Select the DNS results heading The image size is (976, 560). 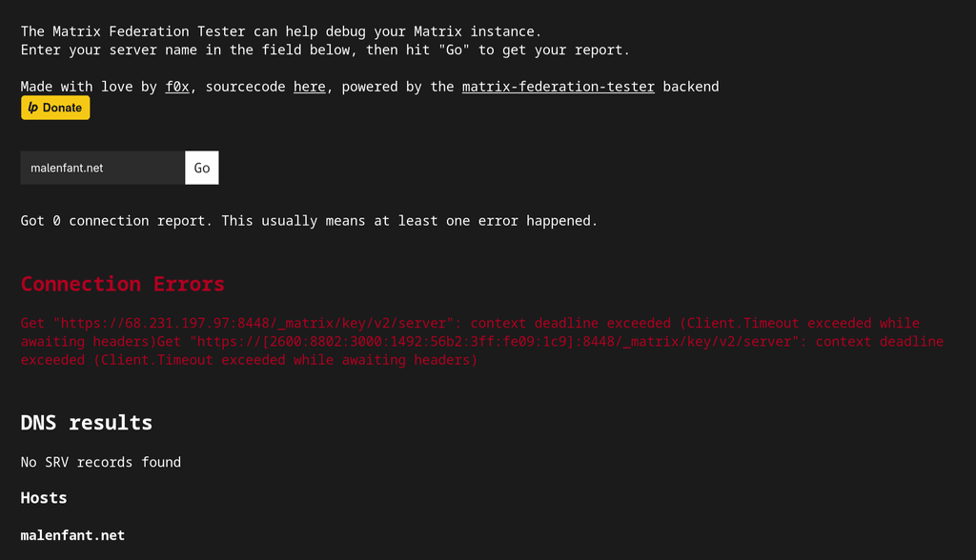point(87,423)
